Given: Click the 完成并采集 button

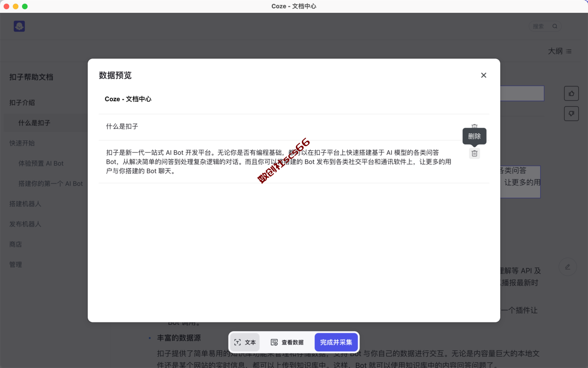Looking at the screenshot, I should point(336,342).
